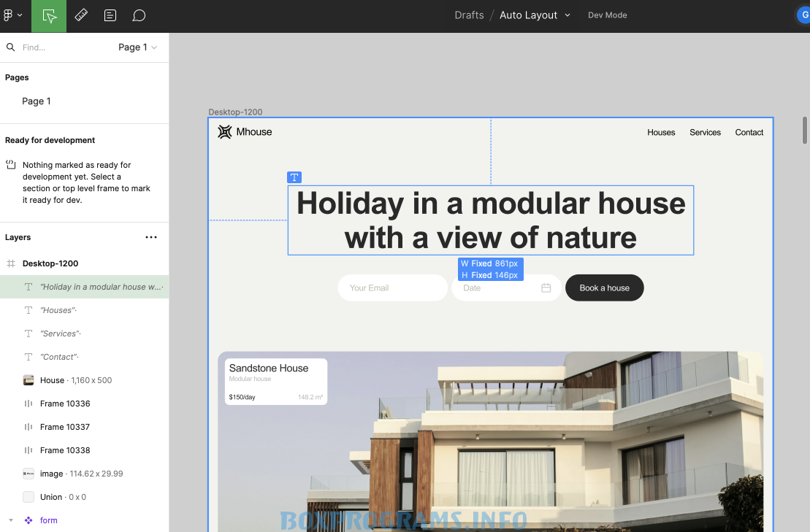Select Page 1 in Pages list

pos(37,101)
